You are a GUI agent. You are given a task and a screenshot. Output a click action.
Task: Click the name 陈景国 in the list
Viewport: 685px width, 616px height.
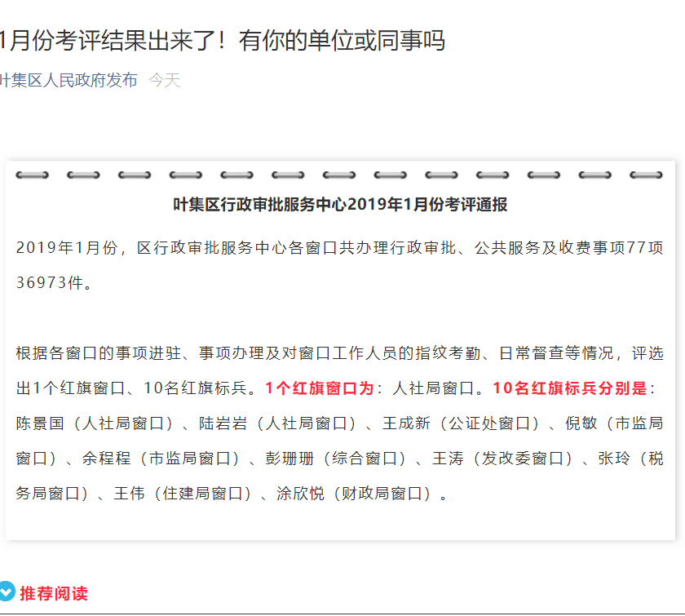point(40,423)
